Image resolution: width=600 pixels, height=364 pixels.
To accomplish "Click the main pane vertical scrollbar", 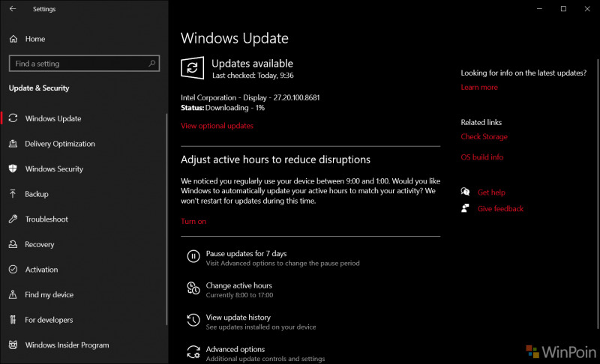I will 598,193.
